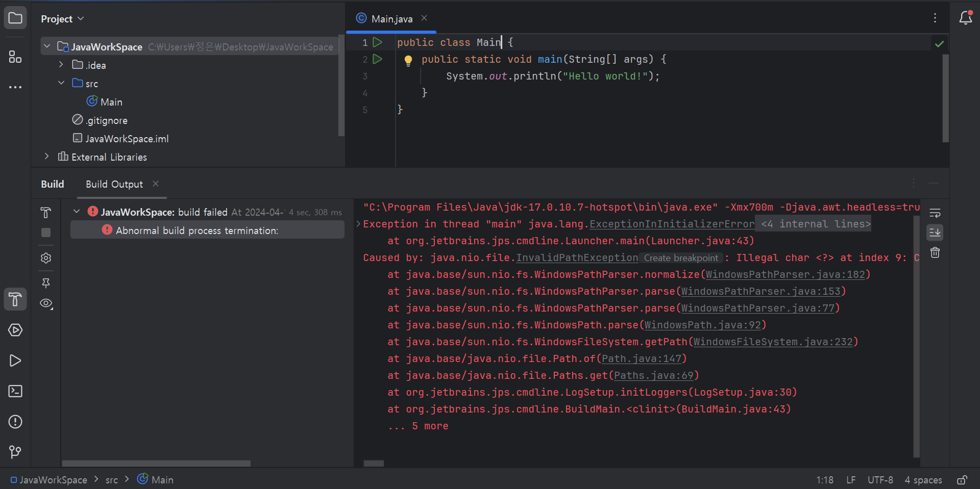The height and width of the screenshot is (489, 980).
Task: Open the Structure tool window icon
Action: pyautogui.click(x=15, y=57)
